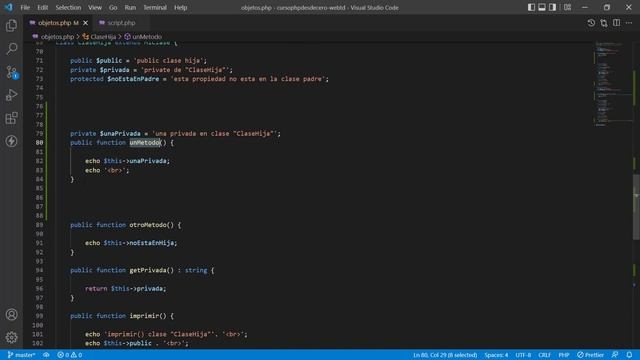This screenshot has height=360, width=640.
Task: Change encoding via UTF-8
Action: [523, 355]
